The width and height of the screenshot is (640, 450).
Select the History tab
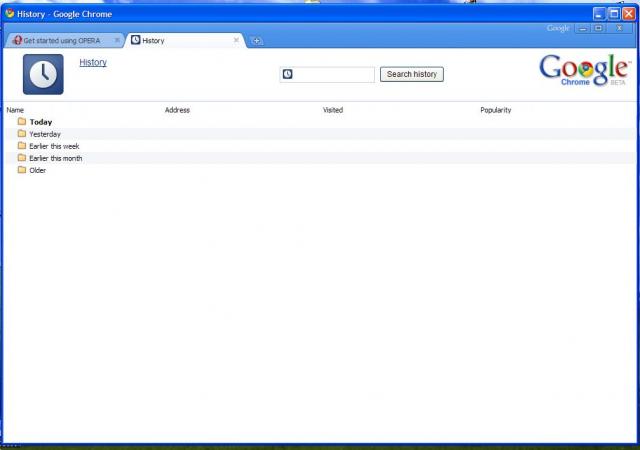(x=186, y=40)
